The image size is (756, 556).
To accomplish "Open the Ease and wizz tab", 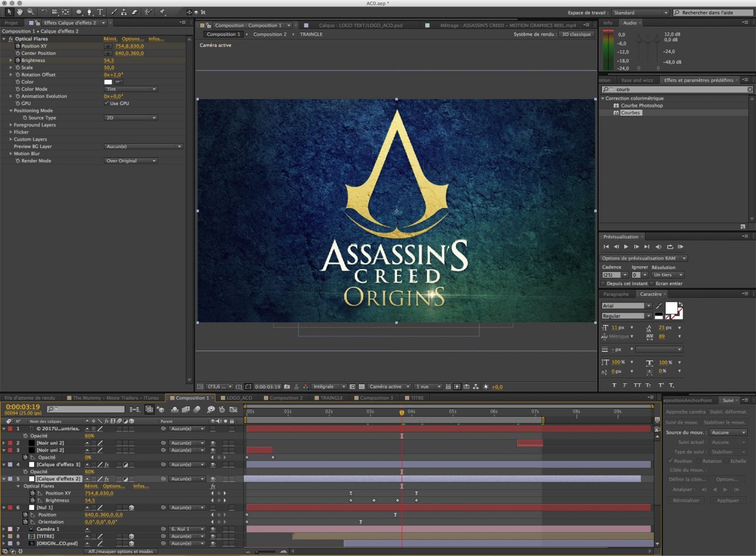I will coord(637,80).
